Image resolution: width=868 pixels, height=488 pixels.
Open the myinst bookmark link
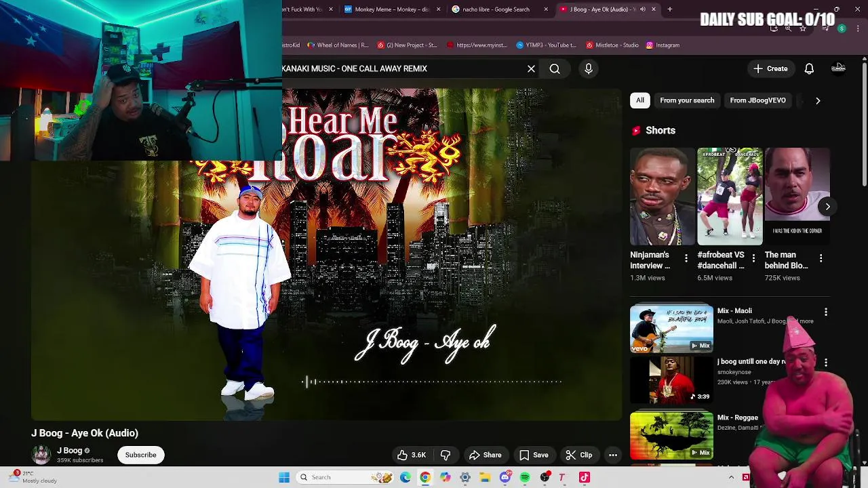tap(477, 45)
